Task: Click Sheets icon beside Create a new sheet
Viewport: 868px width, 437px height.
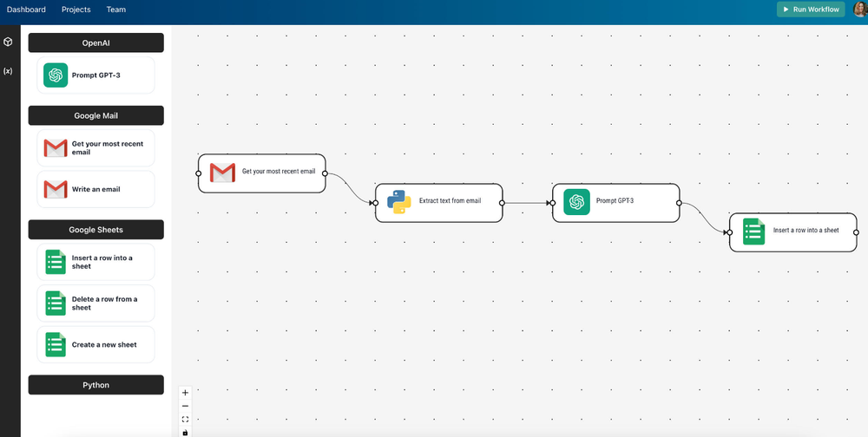Action: [x=56, y=344]
